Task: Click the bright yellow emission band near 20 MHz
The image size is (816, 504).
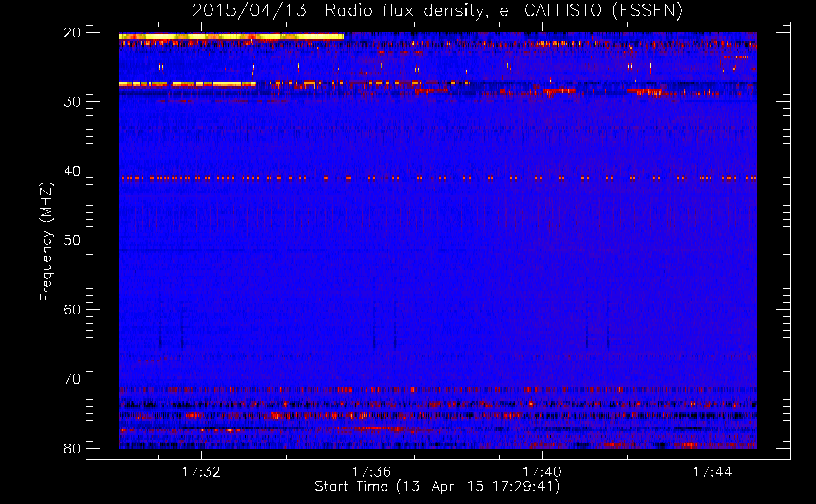Action: (231, 36)
